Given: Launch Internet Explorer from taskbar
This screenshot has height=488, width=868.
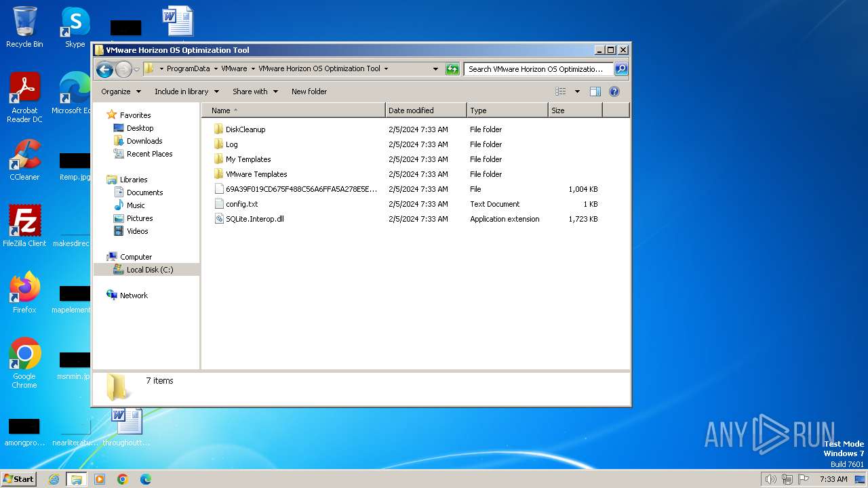Looking at the screenshot, I should tap(54, 479).
